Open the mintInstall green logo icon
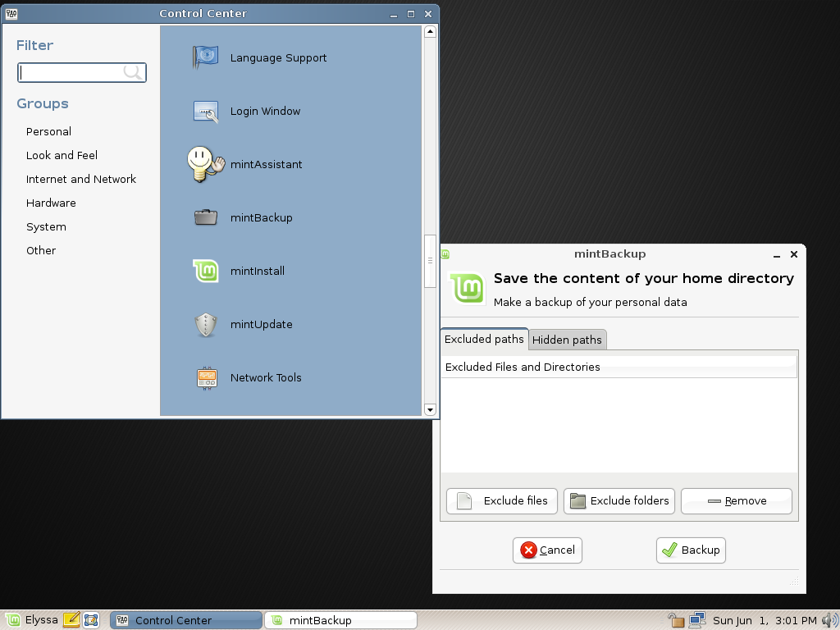840x630 pixels. coord(206,271)
